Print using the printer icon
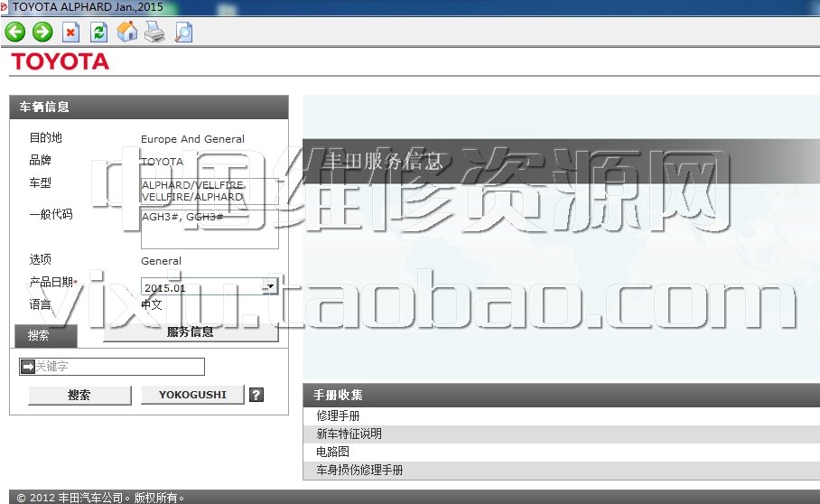Image resolution: width=820 pixels, height=504 pixels. point(154,32)
